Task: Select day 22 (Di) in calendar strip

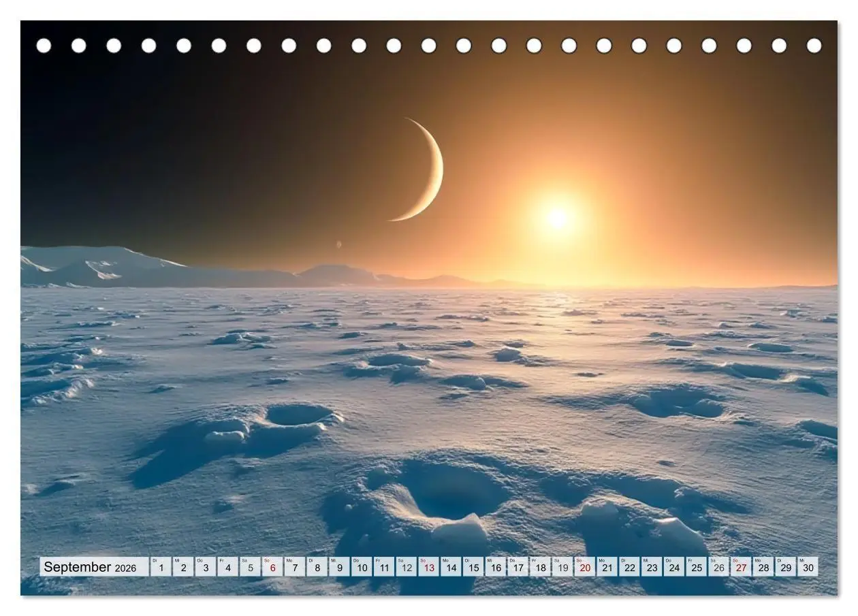Action: [x=629, y=567]
